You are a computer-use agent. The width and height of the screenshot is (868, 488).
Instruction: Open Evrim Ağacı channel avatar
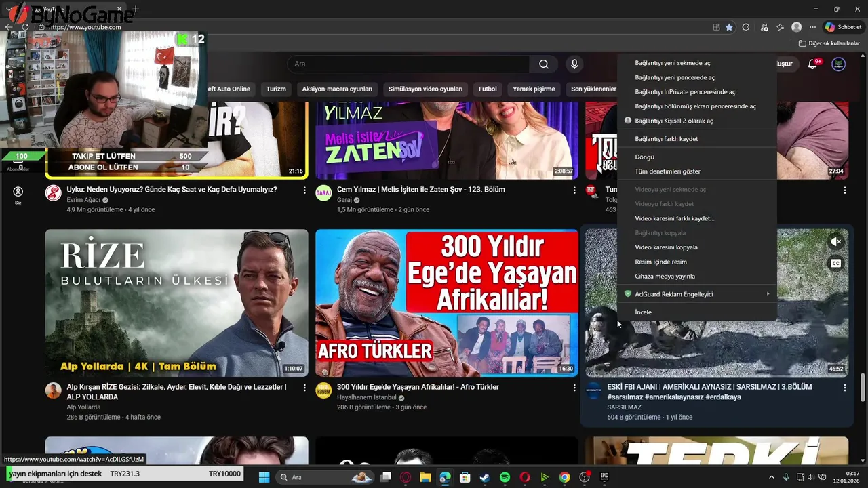[53, 192]
